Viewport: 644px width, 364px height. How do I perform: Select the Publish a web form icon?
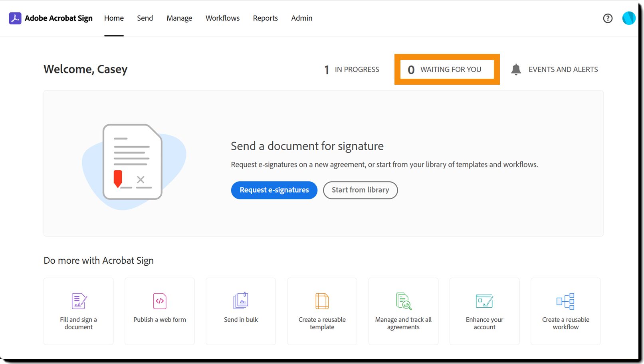[x=160, y=301]
